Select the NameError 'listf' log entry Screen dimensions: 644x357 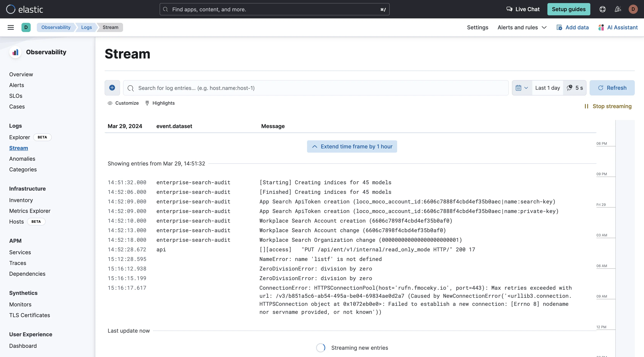pos(351,259)
